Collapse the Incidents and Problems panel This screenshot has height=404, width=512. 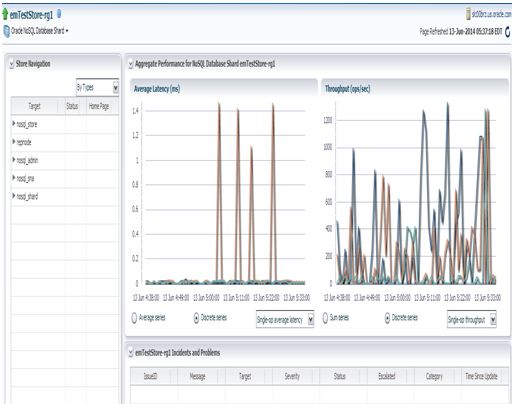pyautogui.click(x=131, y=353)
